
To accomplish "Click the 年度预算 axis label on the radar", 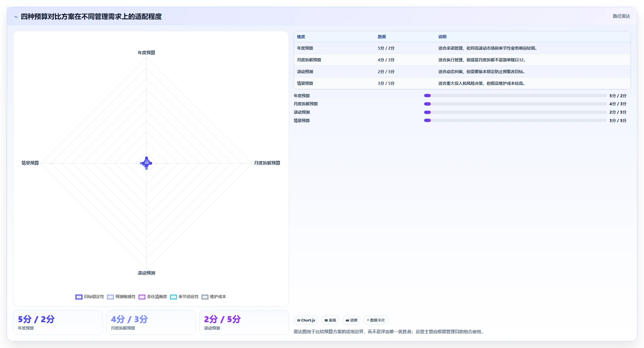I will [147, 53].
